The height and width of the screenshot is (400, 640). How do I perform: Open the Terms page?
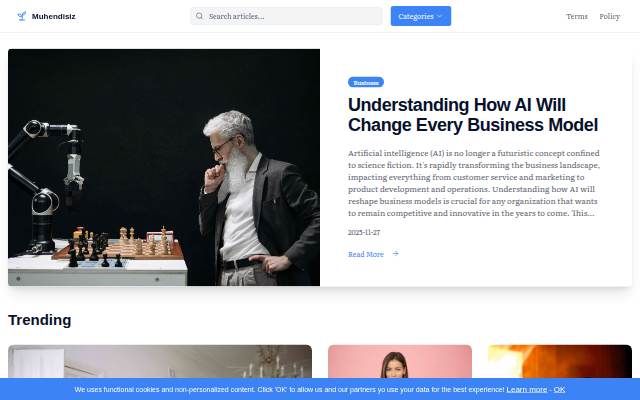pos(577,16)
